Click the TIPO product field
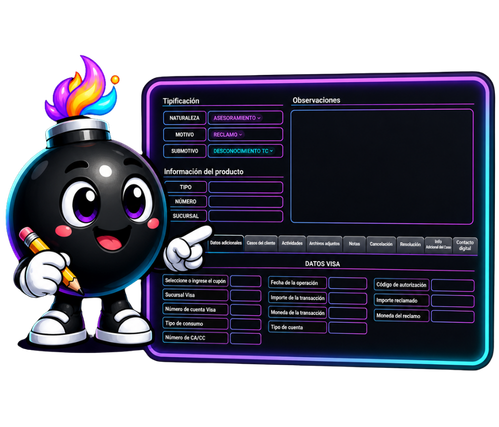 246,187
